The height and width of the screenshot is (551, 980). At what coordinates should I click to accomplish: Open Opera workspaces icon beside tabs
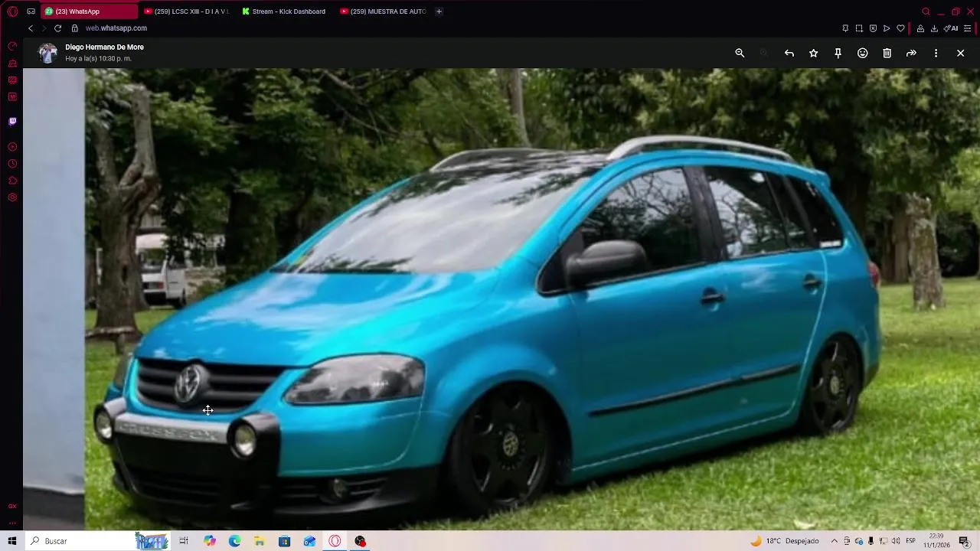coord(31,11)
